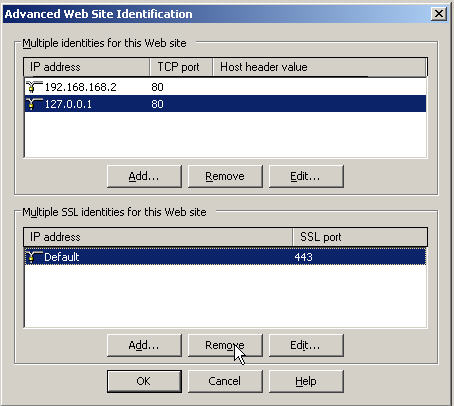
Task: Open Help for this dialog
Action: (306, 381)
